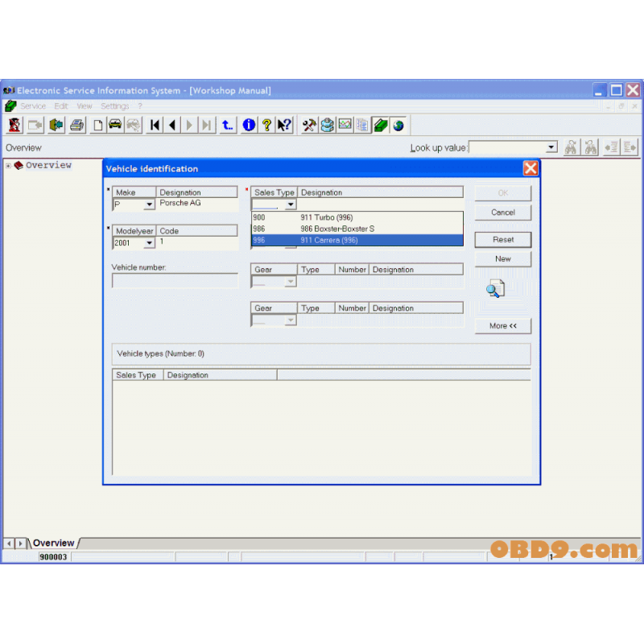Click the search-backward binoculars icon
Viewport: 644px width, 644px height.
click(x=591, y=147)
